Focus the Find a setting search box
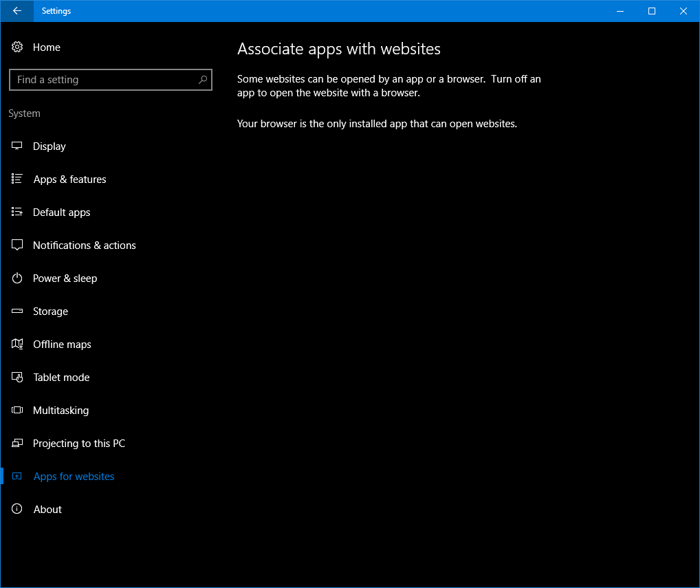The height and width of the screenshot is (588, 700). point(110,80)
